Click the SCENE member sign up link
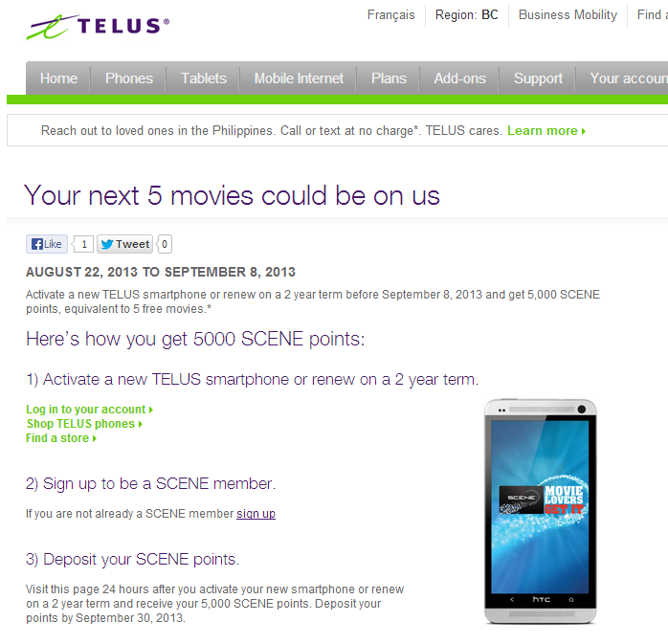 click(256, 514)
